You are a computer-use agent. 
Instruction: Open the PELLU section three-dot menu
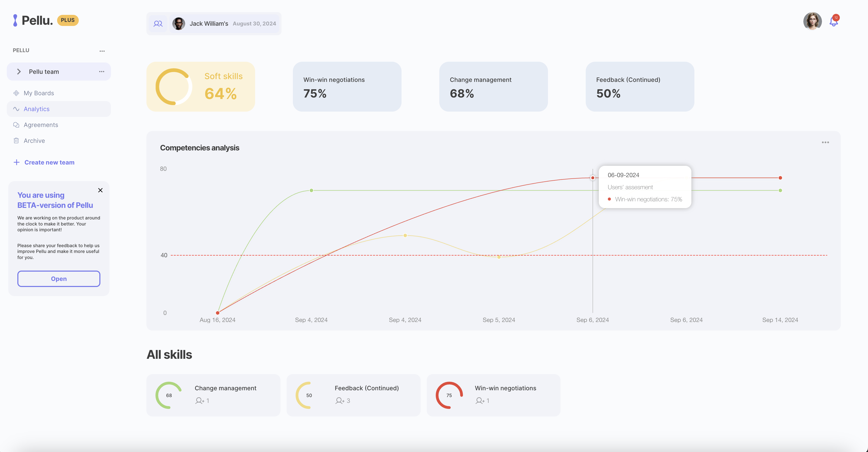pyautogui.click(x=102, y=51)
